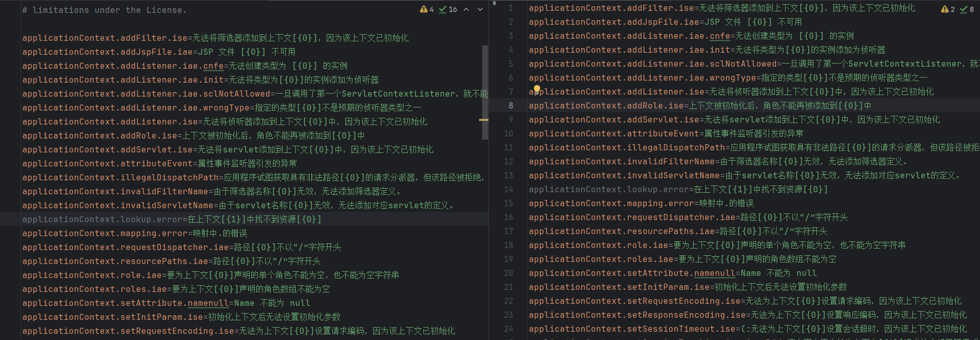Click 'addRole.ise' on right editor line 8
The image size is (980, 340).
pyautogui.click(x=655, y=105)
